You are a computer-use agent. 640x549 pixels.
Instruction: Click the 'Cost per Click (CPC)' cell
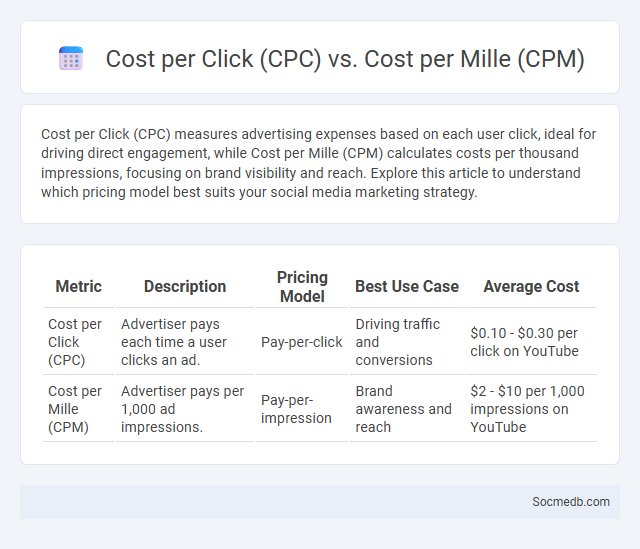(78, 342)
